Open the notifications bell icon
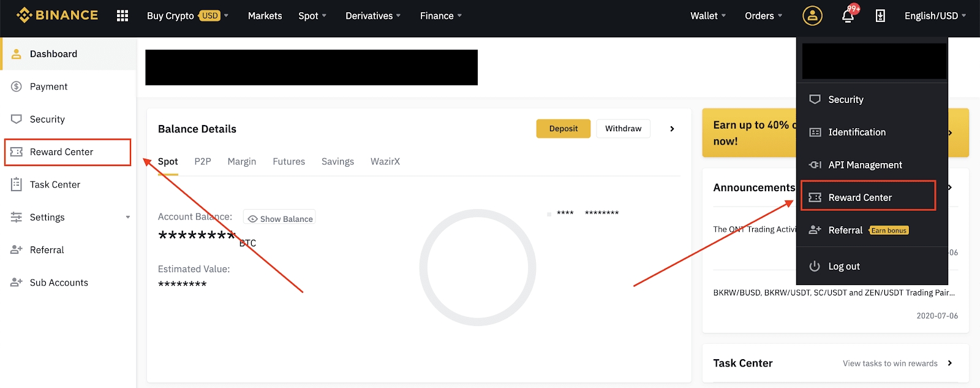The image size is (980, 388). 848,16
